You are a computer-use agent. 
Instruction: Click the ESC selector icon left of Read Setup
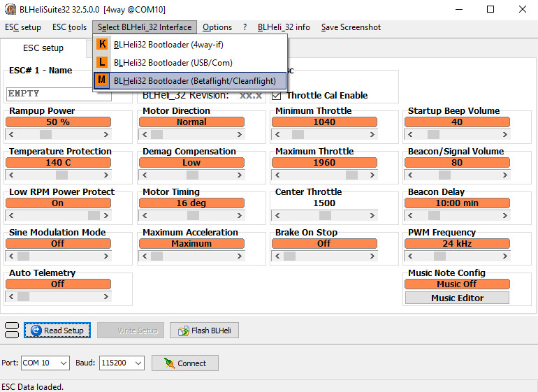12,331
